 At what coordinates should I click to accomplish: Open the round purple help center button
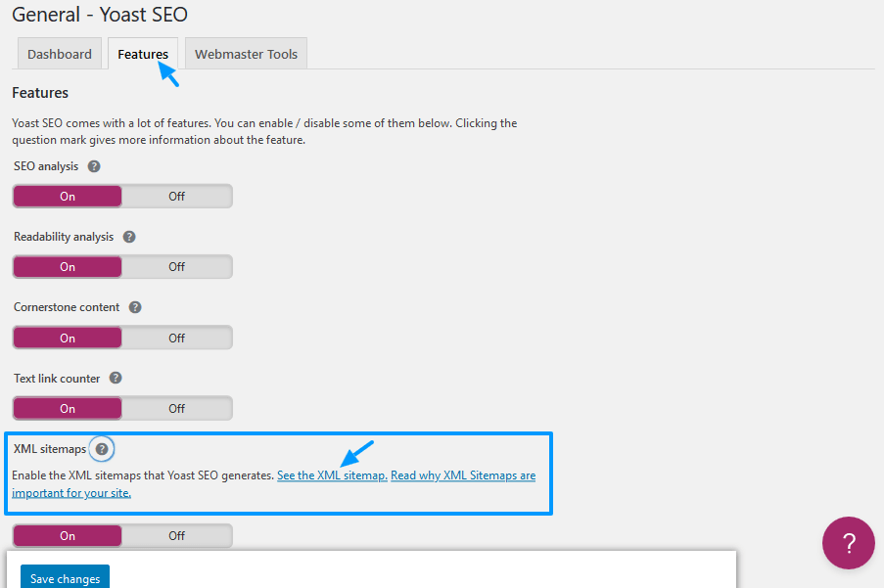[848, 543]
